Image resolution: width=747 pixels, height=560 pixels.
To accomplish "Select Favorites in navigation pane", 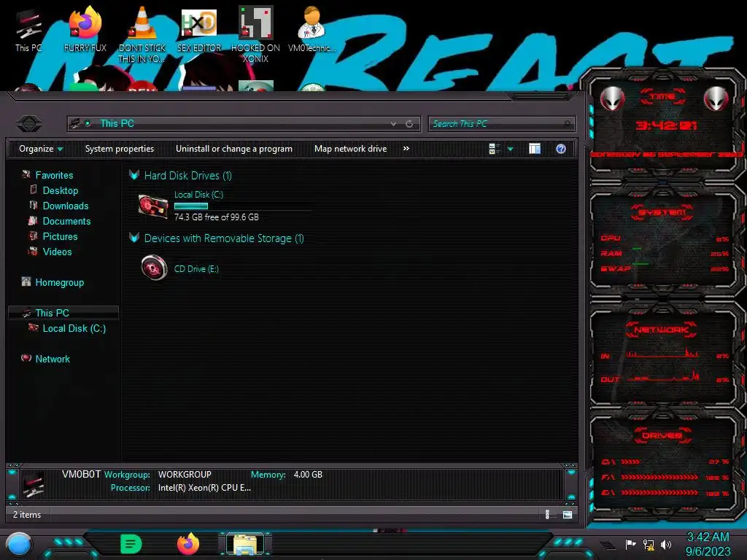I will [54, 175].
